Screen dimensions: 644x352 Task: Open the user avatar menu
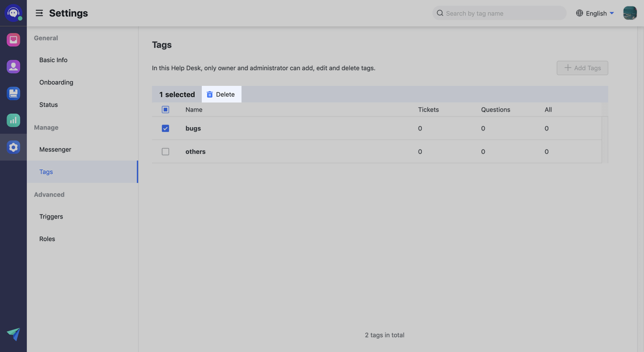coord(630,13)
